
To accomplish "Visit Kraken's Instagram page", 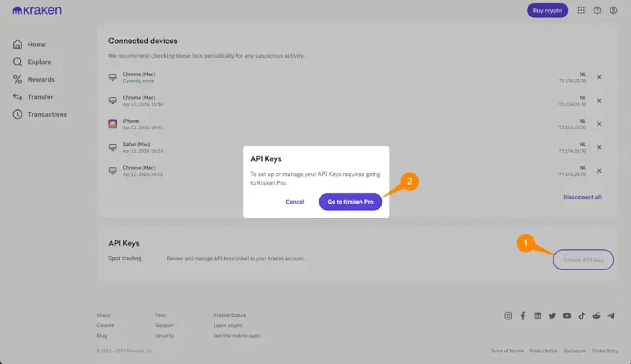I will (x=508, y=316).
